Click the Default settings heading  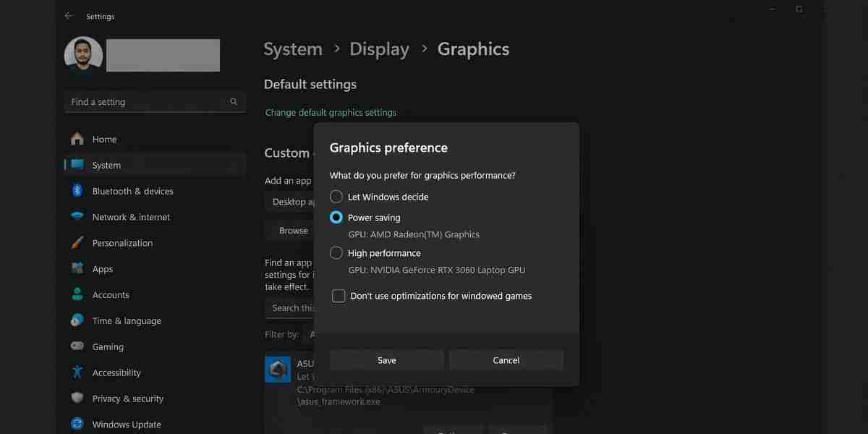(310, 85)
